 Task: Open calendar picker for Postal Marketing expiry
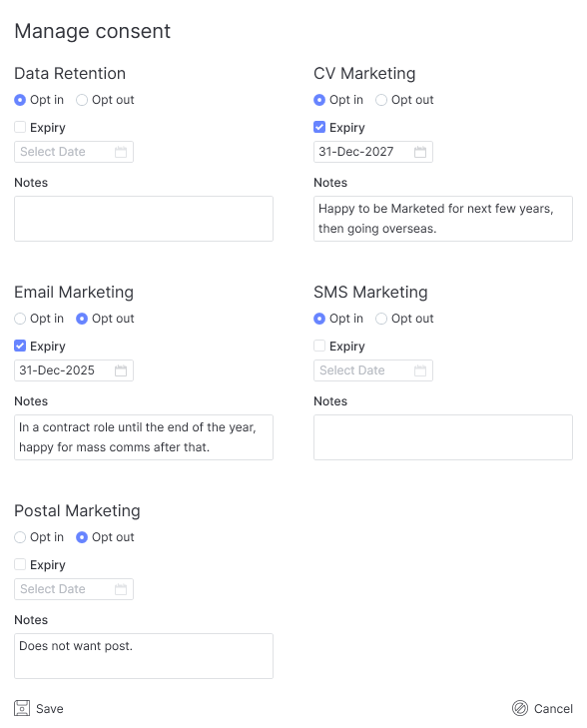pyautogui.click(x=121, y=589)
